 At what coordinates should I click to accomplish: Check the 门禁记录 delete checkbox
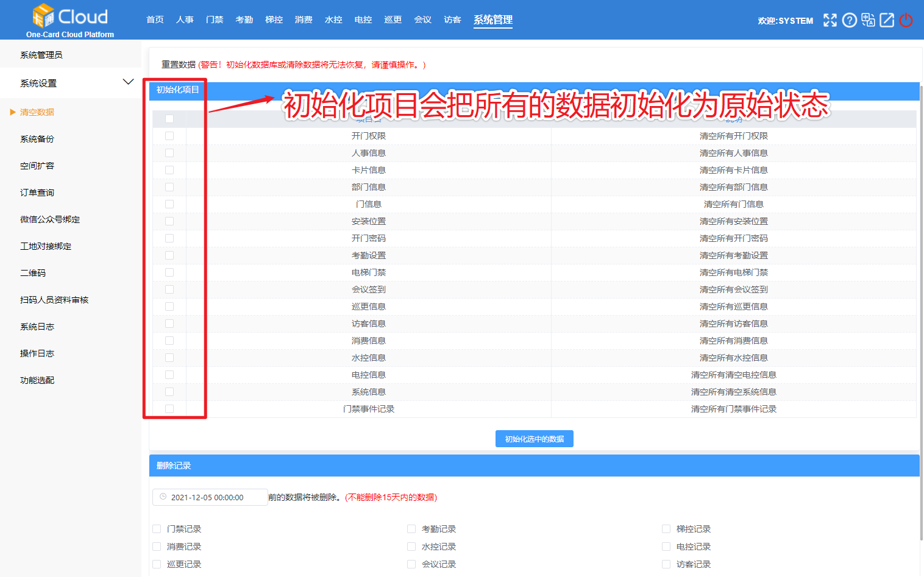(157, 529)
